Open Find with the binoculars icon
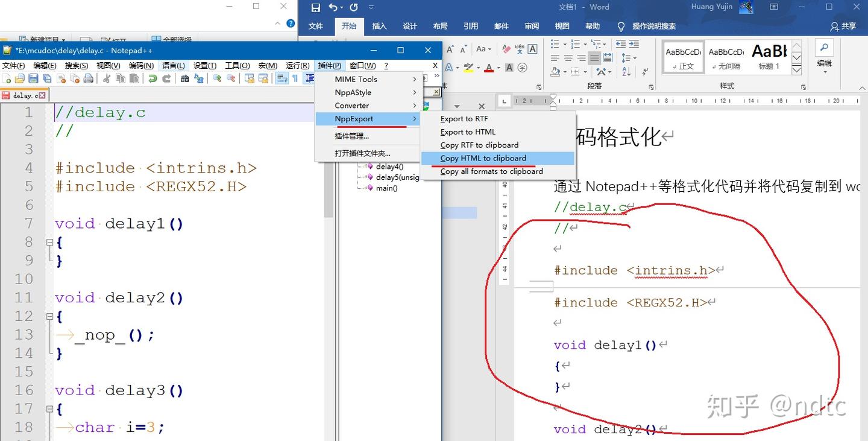This screenshot has height=441, width=868. point(184,78)
